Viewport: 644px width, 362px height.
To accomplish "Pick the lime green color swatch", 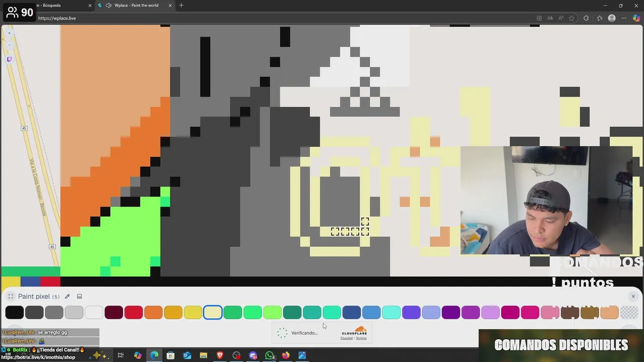I will point(272,312).
